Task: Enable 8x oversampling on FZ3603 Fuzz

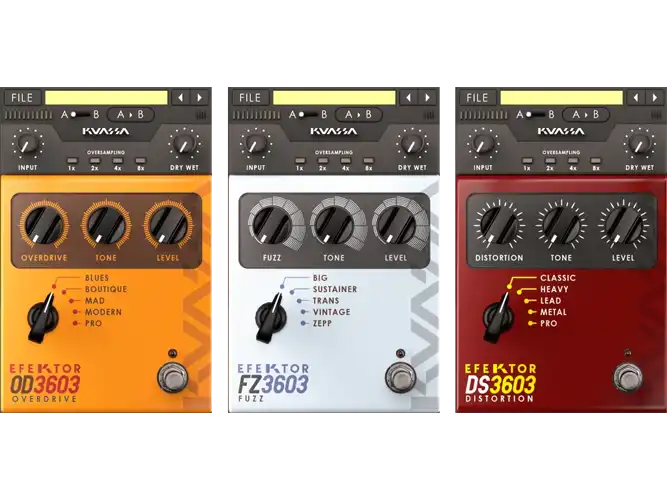Action: [x=368, y=161]
